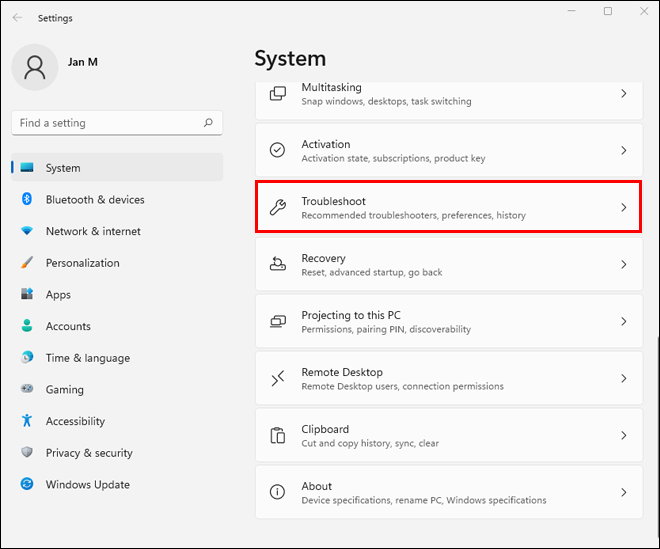Expand the Recovery chevron arrow
The image size is (660, 549).
point(623,264)
